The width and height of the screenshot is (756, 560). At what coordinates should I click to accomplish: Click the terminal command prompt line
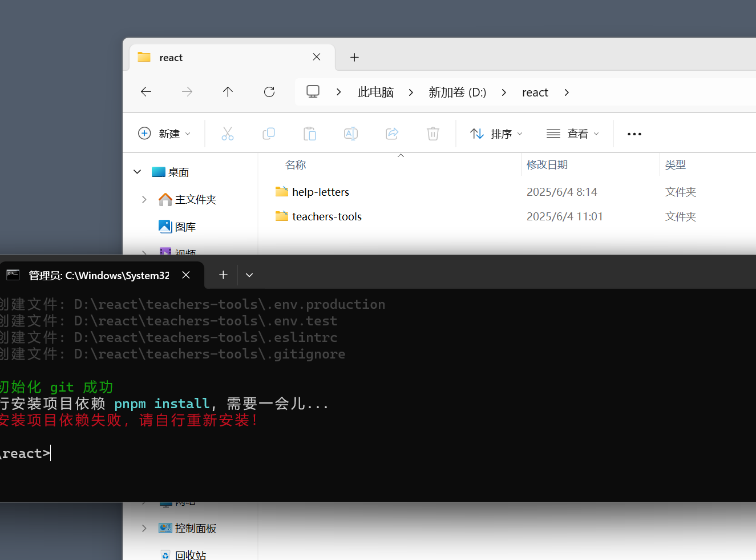(26, 453)
